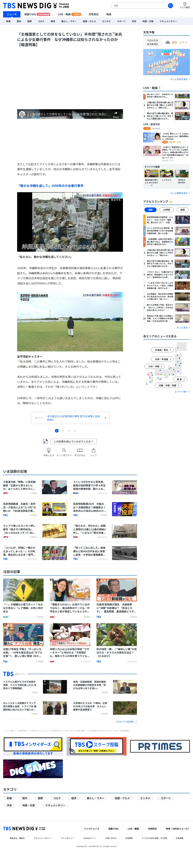Open the next page chevron box 次ページ

click(x=70, y=418)
